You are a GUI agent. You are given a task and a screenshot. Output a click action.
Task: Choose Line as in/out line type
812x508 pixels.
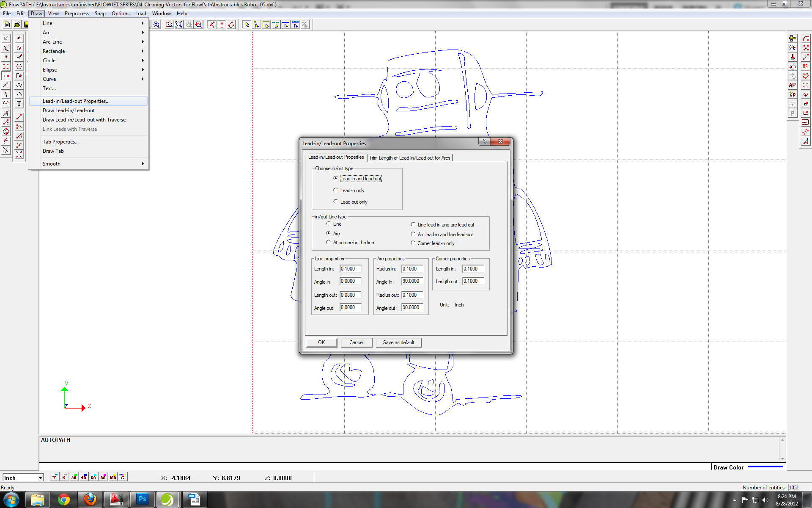(x=329, y=224)
